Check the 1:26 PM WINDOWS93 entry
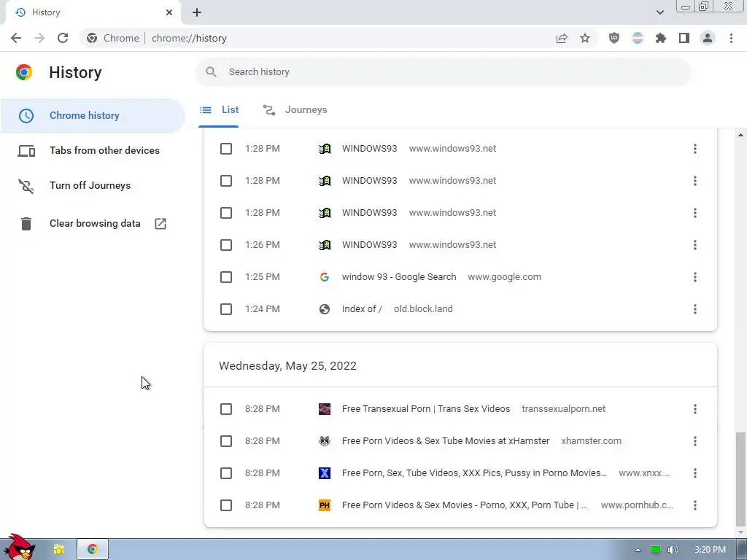This screenshot has height=560, width=747. [x=226, y=245]
